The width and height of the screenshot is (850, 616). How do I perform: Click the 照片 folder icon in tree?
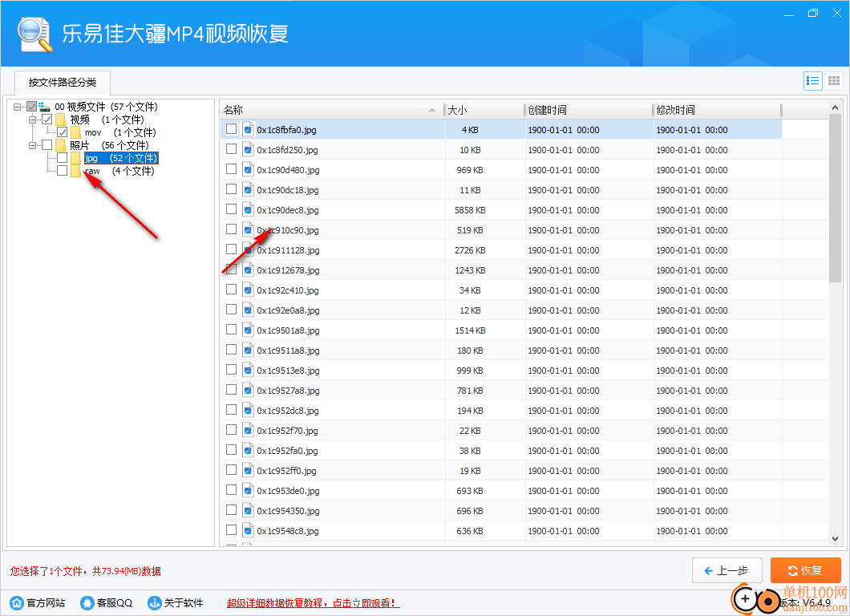point(61,145)
